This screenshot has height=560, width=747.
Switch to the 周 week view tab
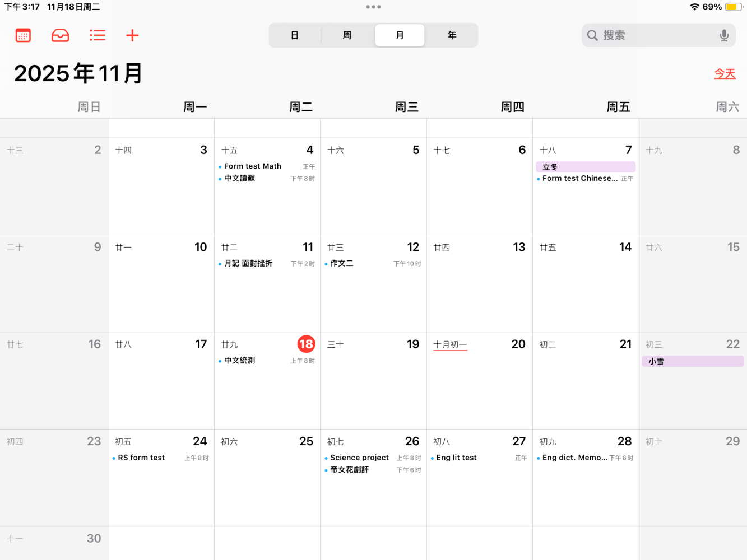(347, 35)
